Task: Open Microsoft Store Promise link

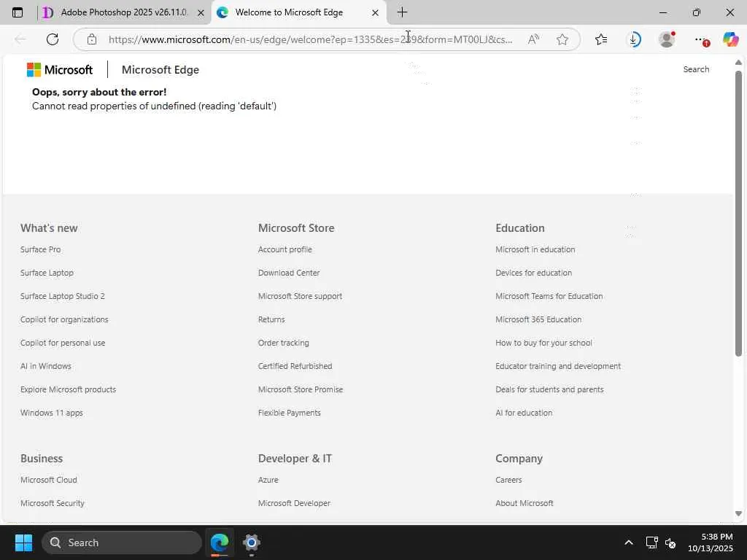Action: (x=301, y=389)
